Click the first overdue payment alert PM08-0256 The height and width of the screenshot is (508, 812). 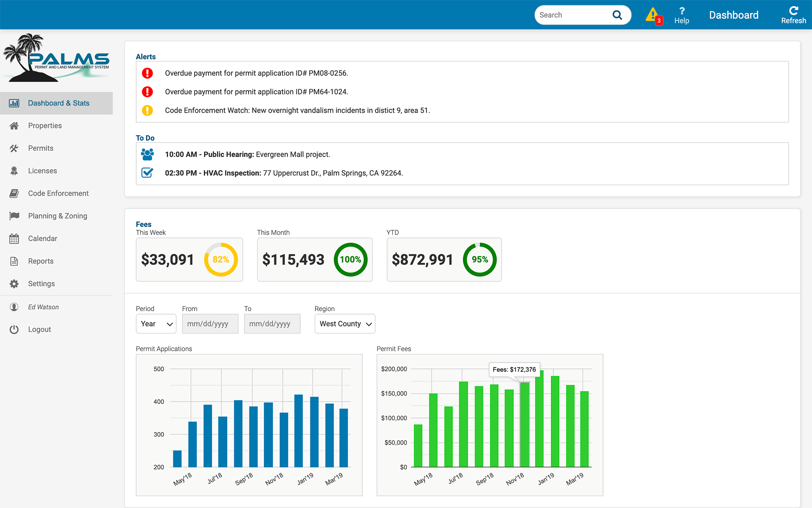point(256,73)
